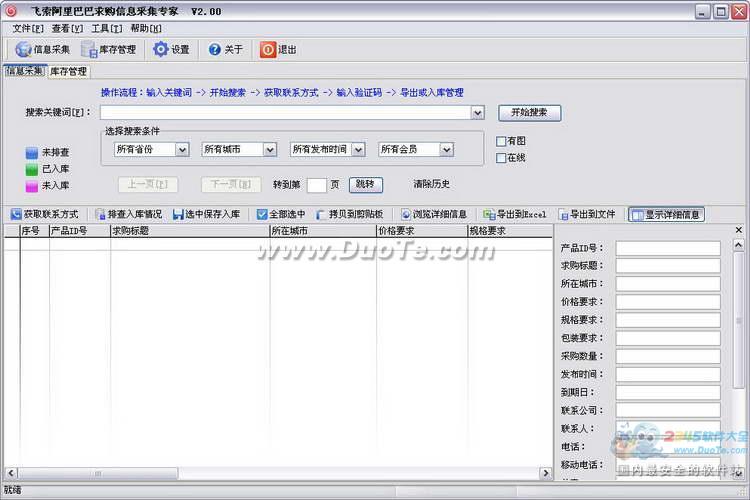
Task: Open the 工具 menu
Action: coord(107,29)
